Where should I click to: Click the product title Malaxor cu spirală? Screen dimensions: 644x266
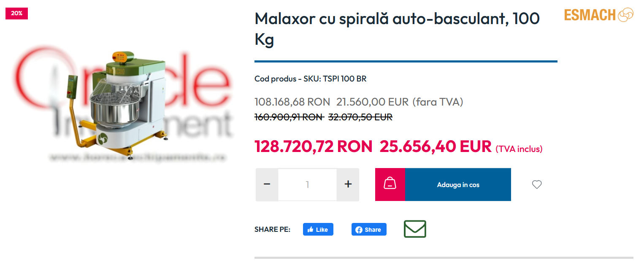(397, 29)
